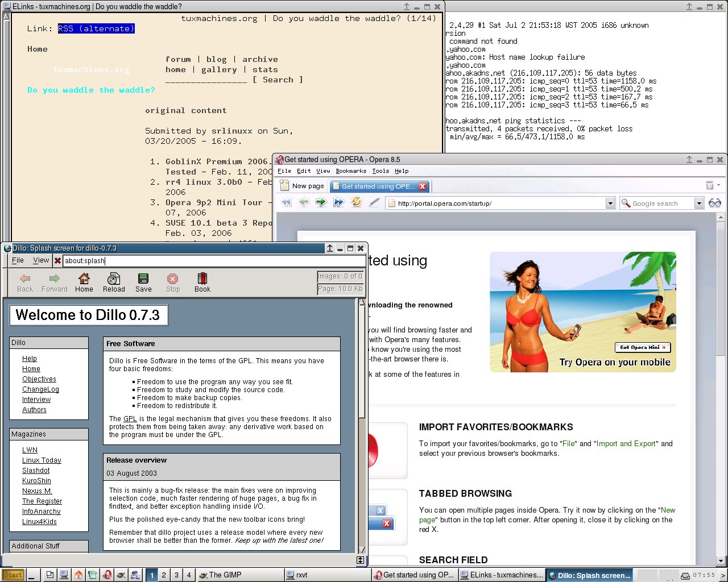Click the chat users launcher icon in taskbar
This screenshot has height=582, width=728.
pyautogui.click(x=135, y=575)
